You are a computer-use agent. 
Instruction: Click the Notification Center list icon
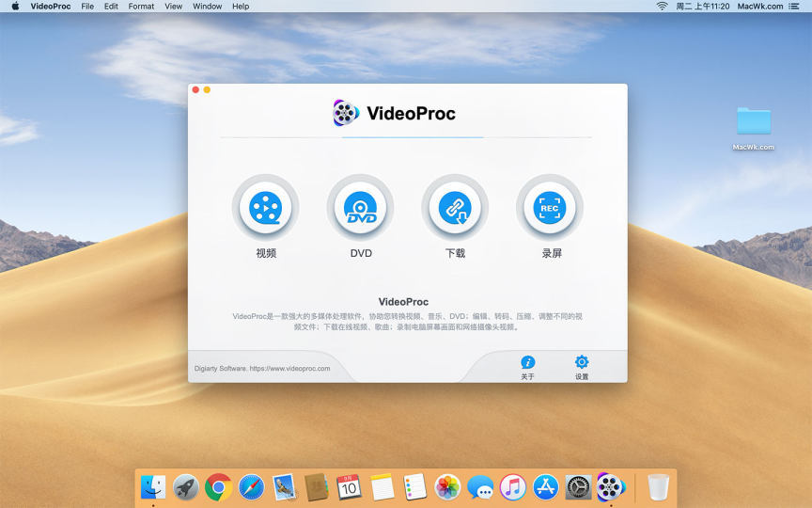[794, 7]
